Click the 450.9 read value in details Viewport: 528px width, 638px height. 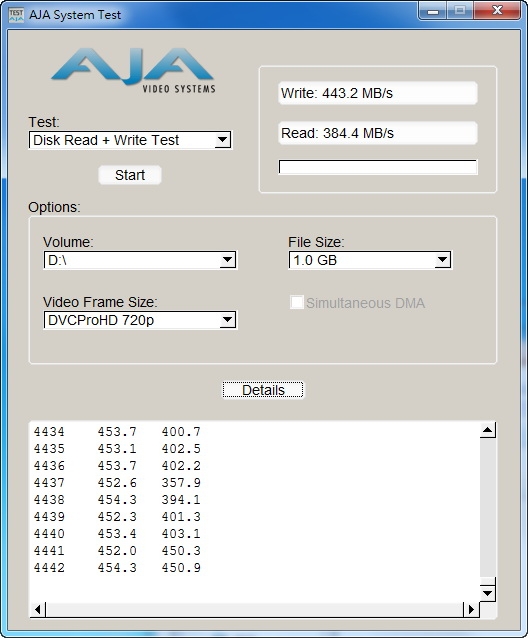pyautogui.click(x=181, y=568)
